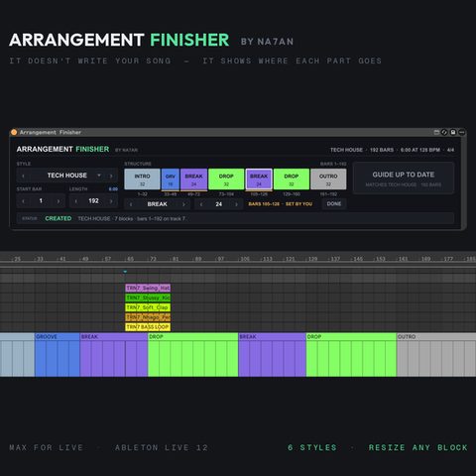
Task: Click the BREAK block type label
Action: point(158,204)
